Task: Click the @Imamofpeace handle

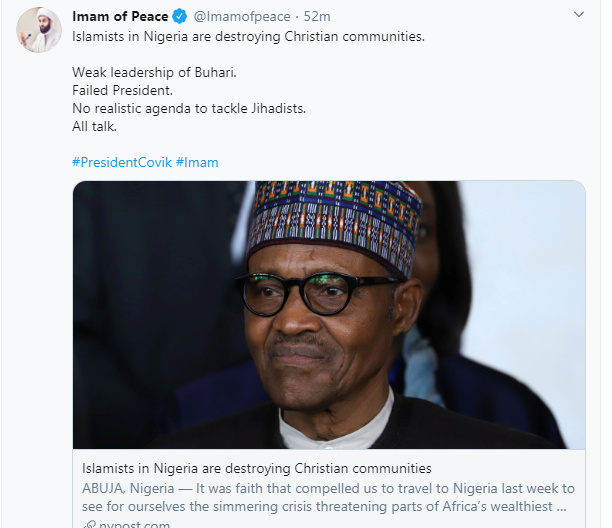Action: tap(242, 16)
